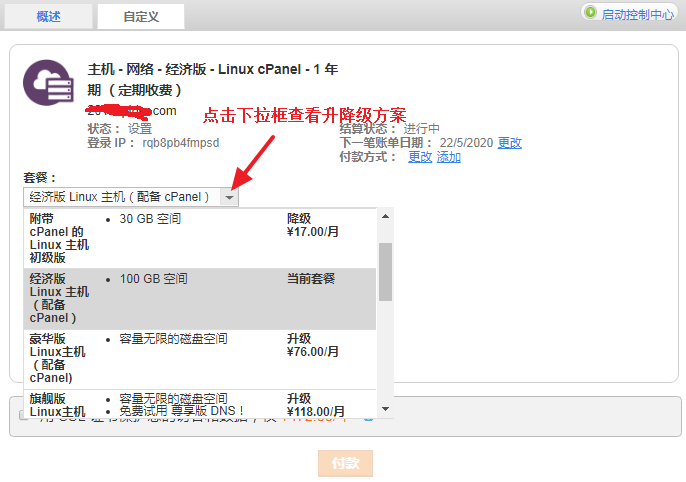Select the 初级版 plan at ¥17.00/月

point(200,238)
